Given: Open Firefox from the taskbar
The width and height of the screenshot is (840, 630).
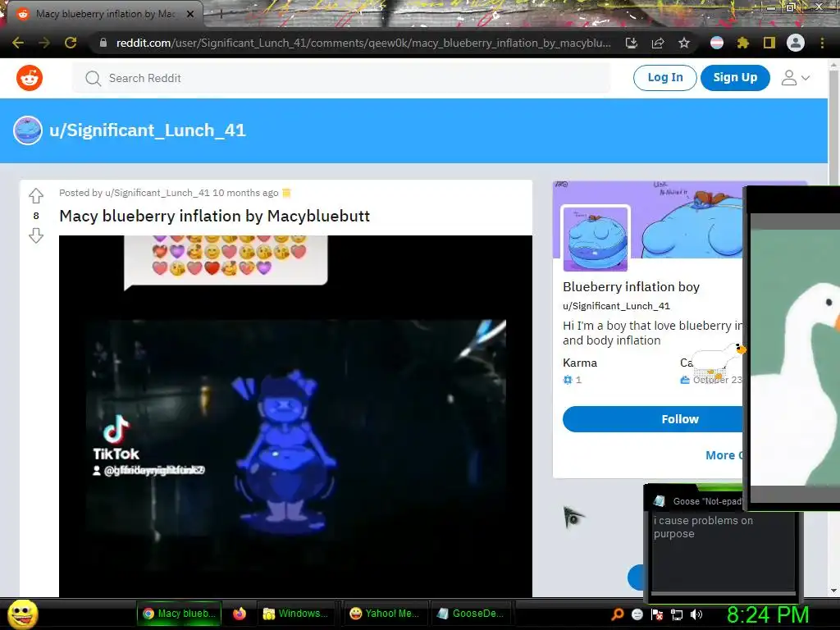Looking at the screenshot, I should 240,614.
